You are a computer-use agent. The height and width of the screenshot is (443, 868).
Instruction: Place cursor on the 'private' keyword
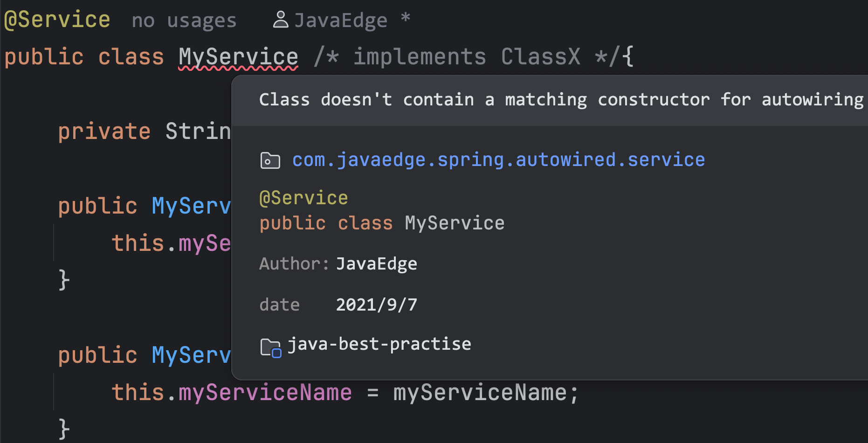click(104, 132)
